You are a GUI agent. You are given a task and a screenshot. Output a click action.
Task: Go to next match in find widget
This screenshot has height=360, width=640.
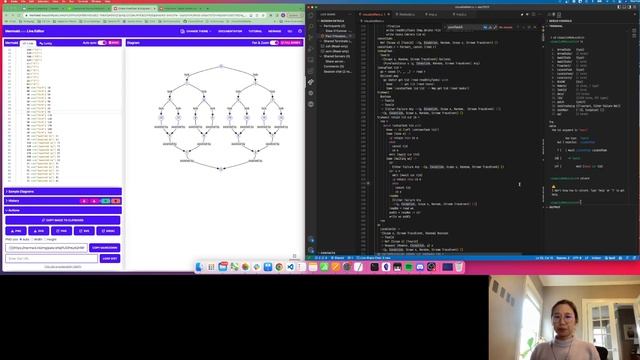click(524, 27)
